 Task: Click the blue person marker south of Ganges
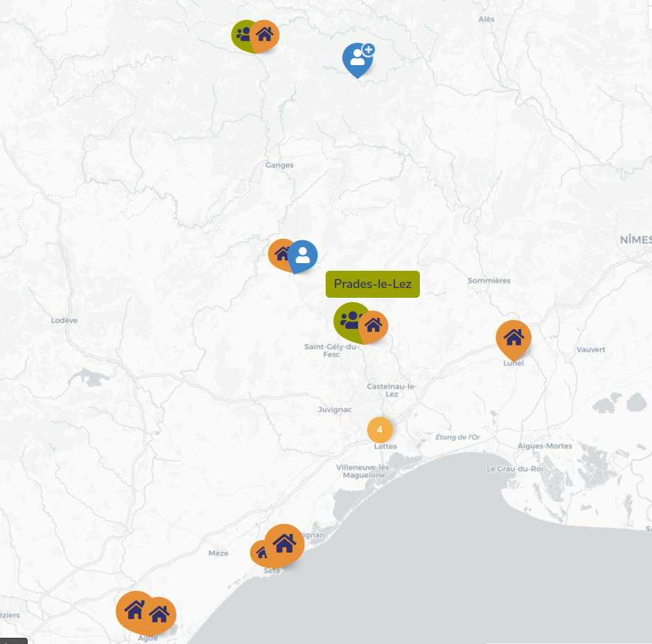(x=303, y=256)
